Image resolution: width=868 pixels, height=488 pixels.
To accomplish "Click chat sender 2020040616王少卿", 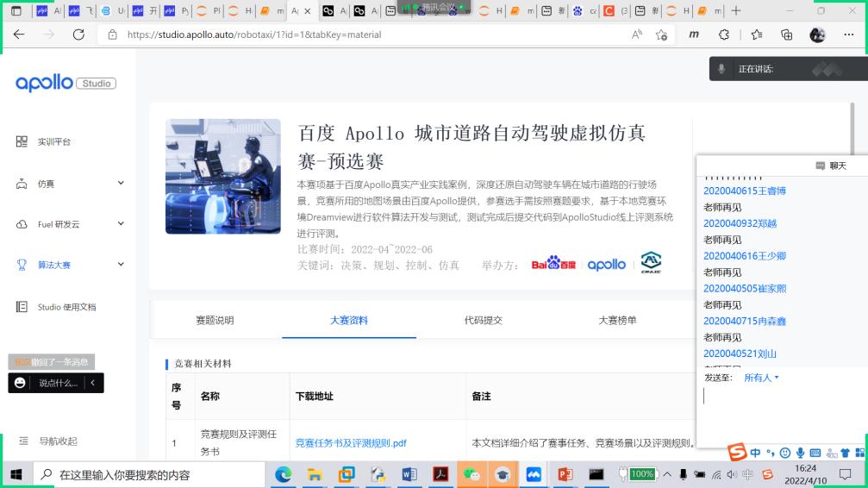I will point(745,256).
